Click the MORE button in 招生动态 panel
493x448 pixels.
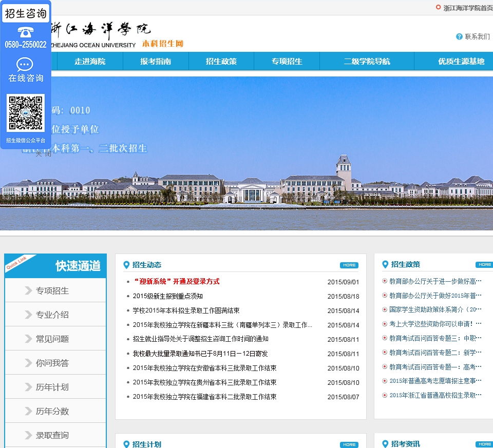tap(349, 265)
